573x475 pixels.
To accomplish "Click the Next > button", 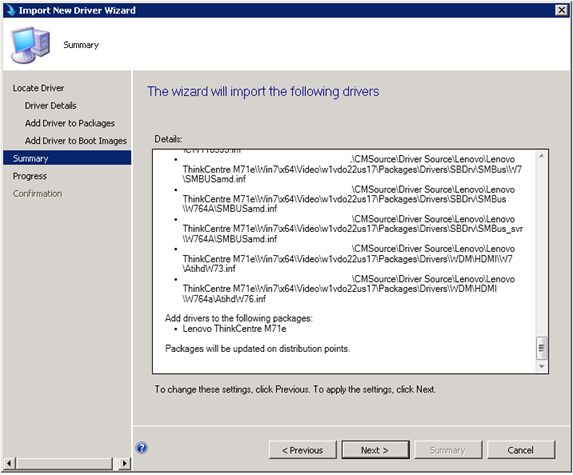I will click(x=375, y=450).
